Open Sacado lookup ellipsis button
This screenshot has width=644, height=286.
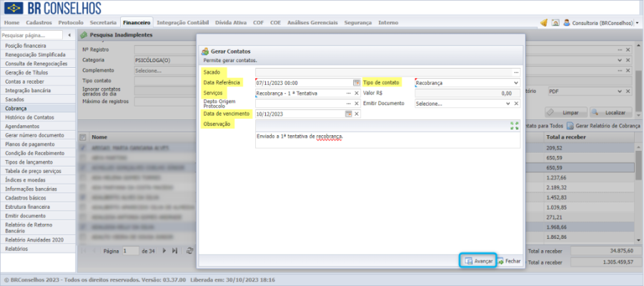click(516, 73)
